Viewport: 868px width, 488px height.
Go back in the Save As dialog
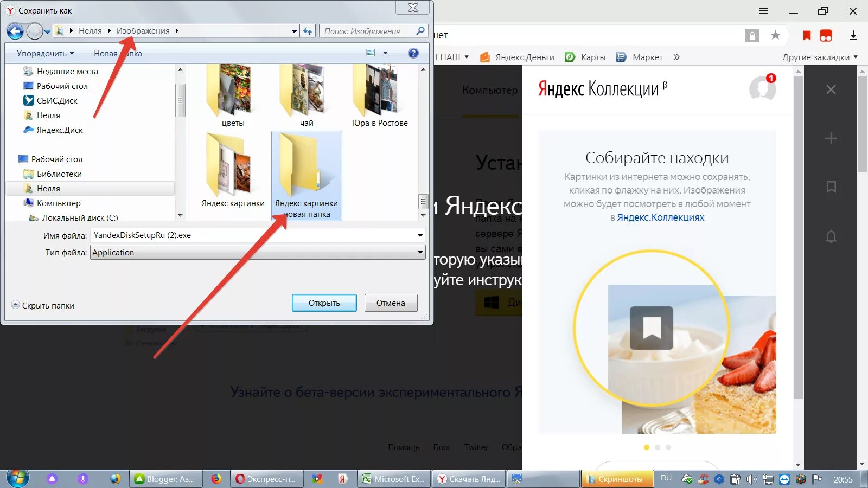15,31
